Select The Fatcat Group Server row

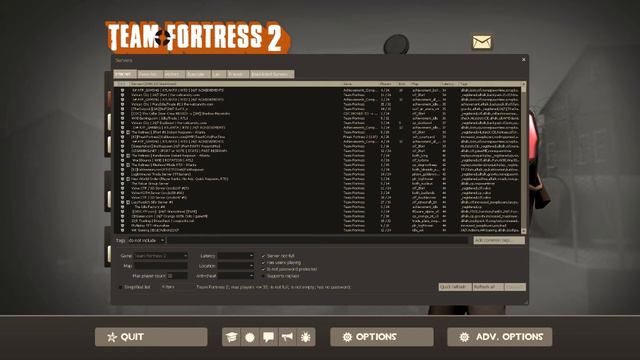point(318,184)
